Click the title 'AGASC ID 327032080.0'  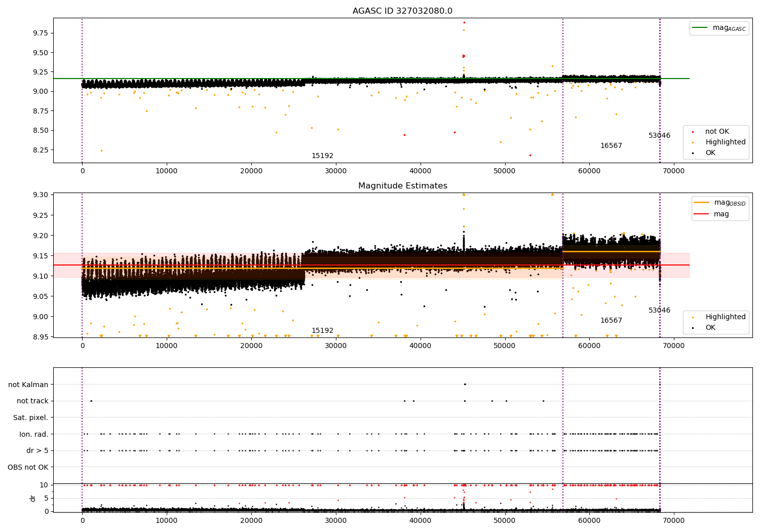[402, 11]
